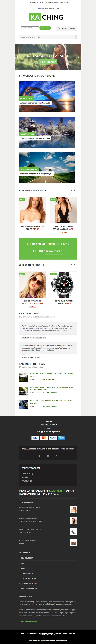The width and height of the screenshot is (96, 644).
Task: Open Gadgets category in Browse Products
Action: (27, 474)
